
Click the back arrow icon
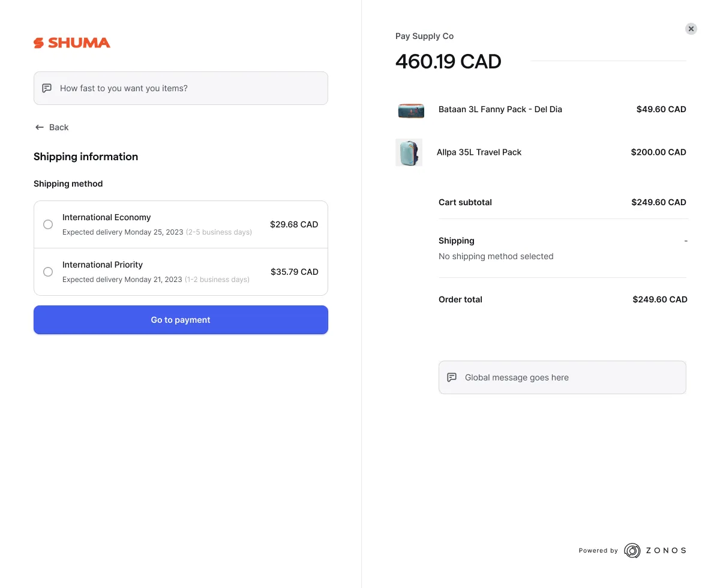pos(40,127)
